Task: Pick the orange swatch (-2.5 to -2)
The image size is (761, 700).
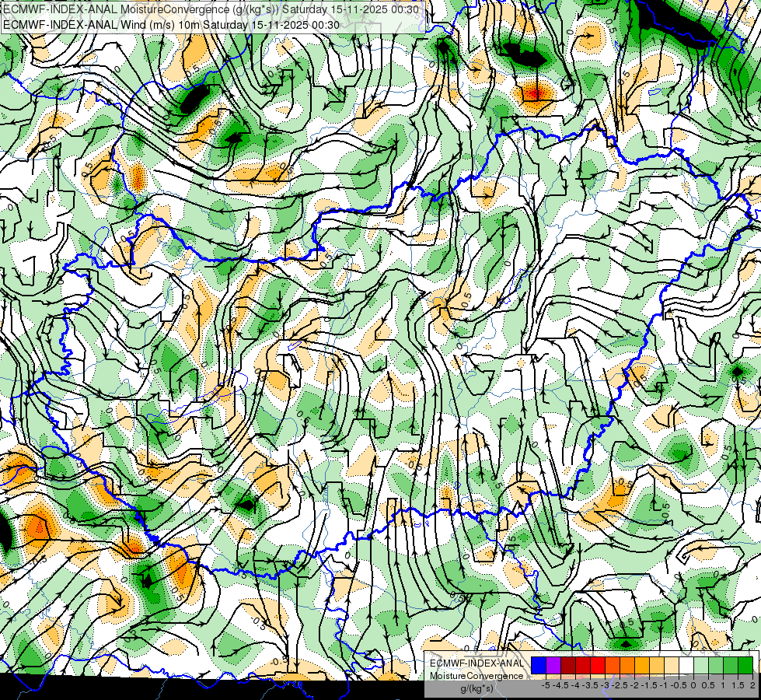Action: [627, 666]
